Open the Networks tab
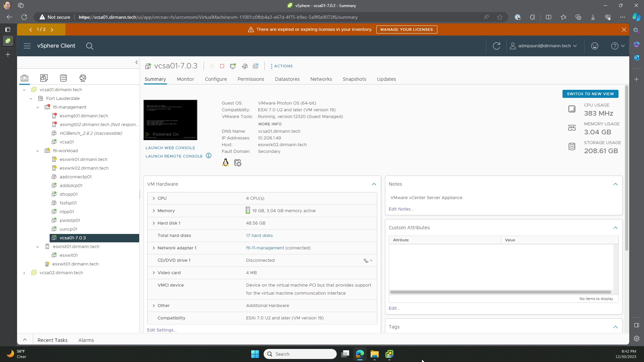 (x=321, y=79)
